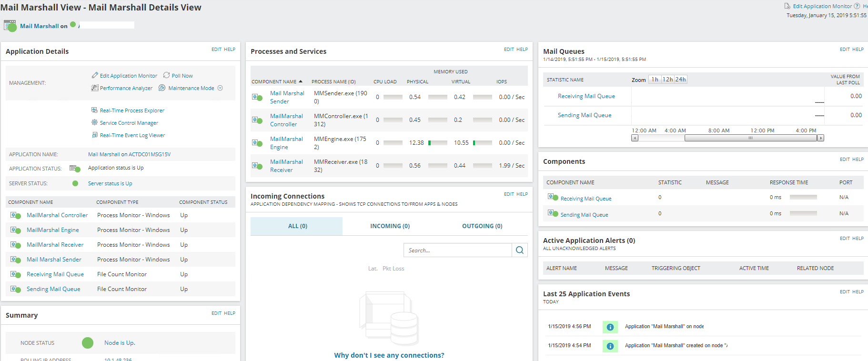Click the search magnifier in Incoming Connections

pyautogui.click(x=520, y=250)
